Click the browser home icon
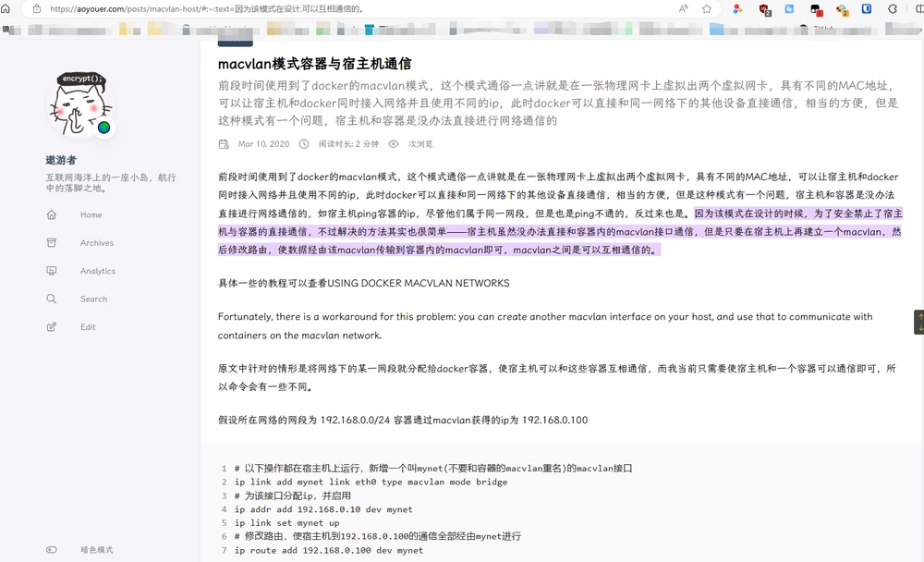 [6, 8]
